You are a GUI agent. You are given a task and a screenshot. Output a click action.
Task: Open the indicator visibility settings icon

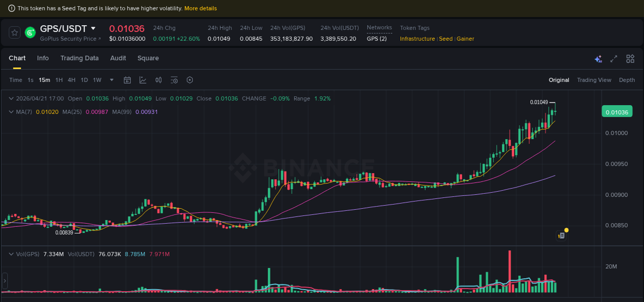(174, 80)
